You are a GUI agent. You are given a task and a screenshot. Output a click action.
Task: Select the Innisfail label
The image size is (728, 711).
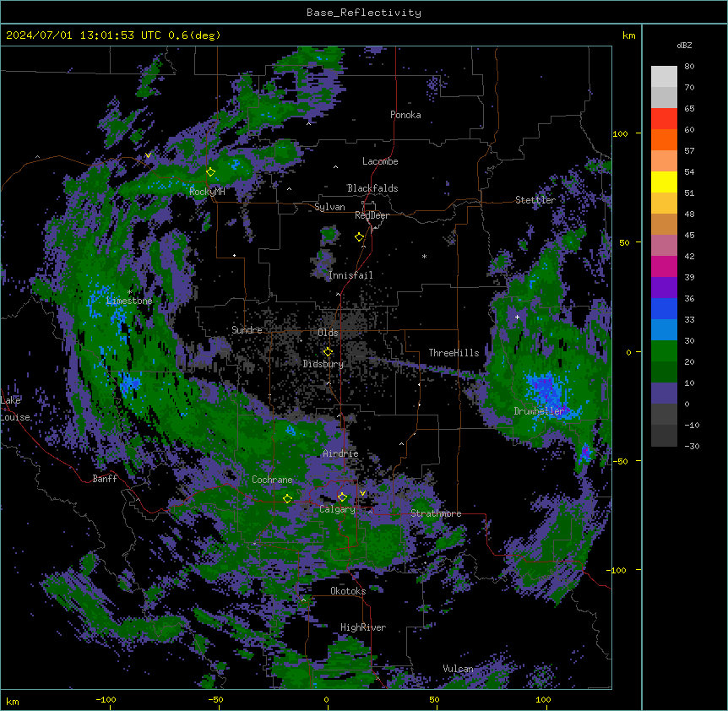350,275
